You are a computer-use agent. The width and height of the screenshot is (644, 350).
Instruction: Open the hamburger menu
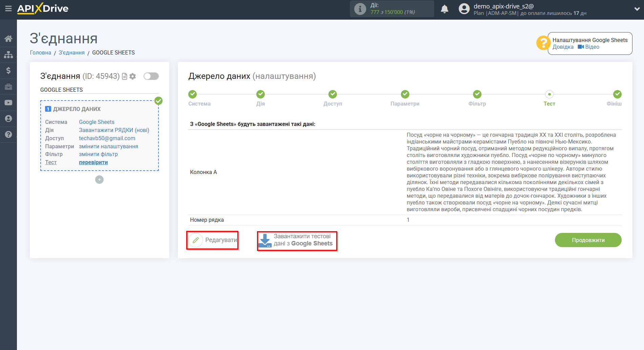(8, 8)
